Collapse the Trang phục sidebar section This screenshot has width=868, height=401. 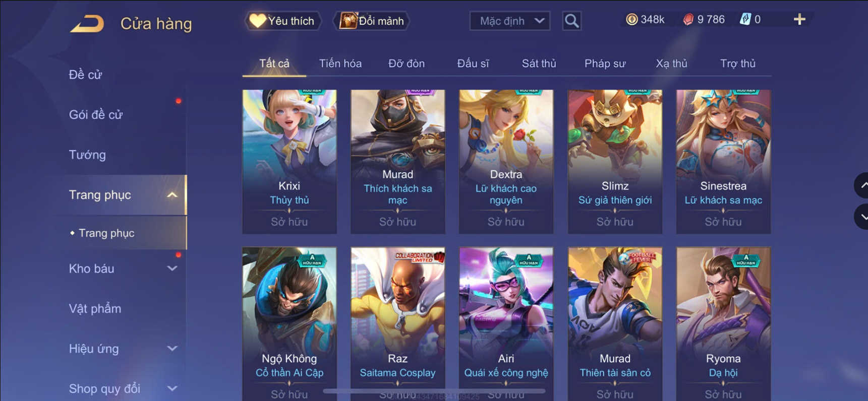click(172, 195)
